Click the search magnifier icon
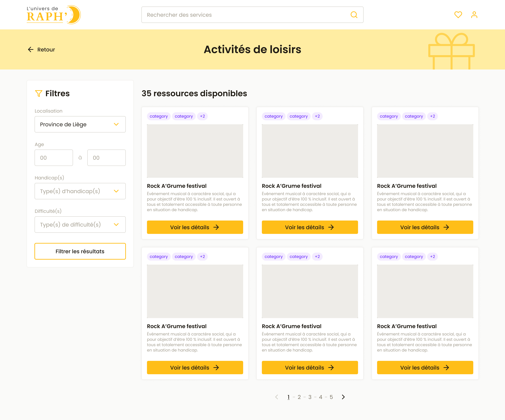 click(x=354, y=15)
